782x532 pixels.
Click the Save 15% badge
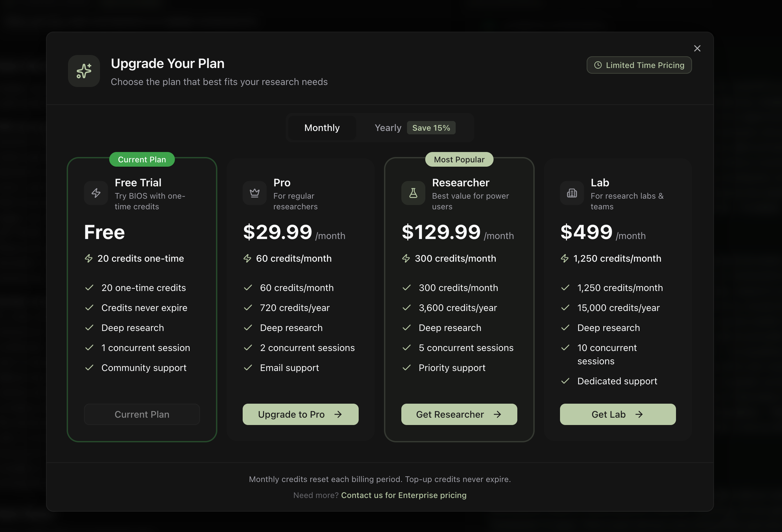point(431,128)
